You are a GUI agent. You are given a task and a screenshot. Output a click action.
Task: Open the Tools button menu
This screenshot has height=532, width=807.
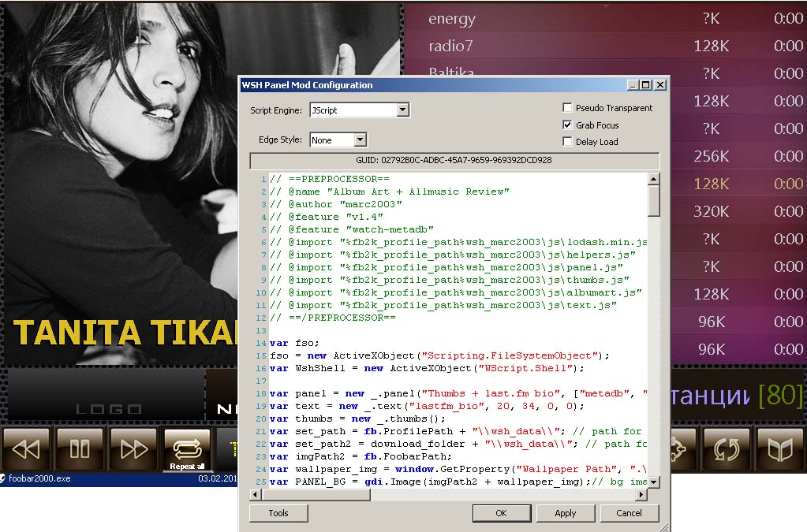(278, 513)
